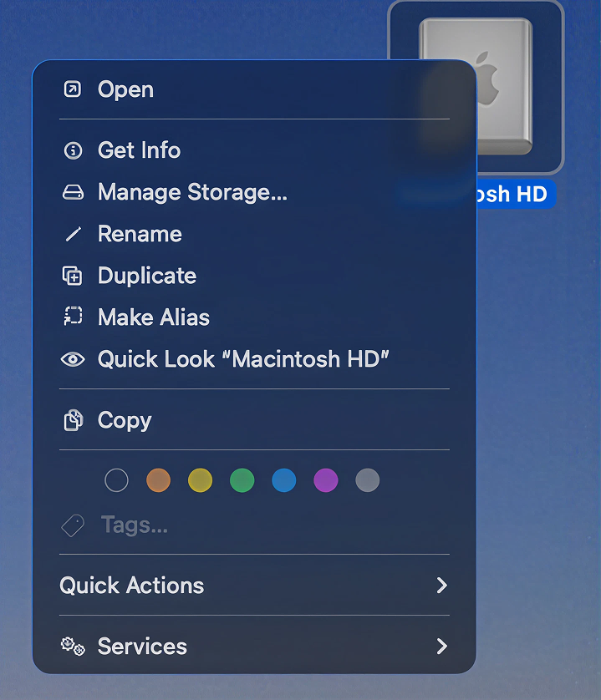Expand the Quick Actions submenu chevron
Image resolution: width=601 pixels, height=700 pixels.
(442, 586)
